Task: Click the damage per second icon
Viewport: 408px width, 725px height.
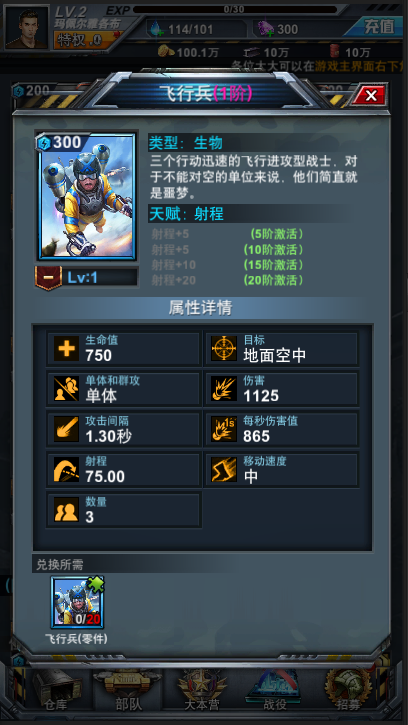Action: click(224, 429)
